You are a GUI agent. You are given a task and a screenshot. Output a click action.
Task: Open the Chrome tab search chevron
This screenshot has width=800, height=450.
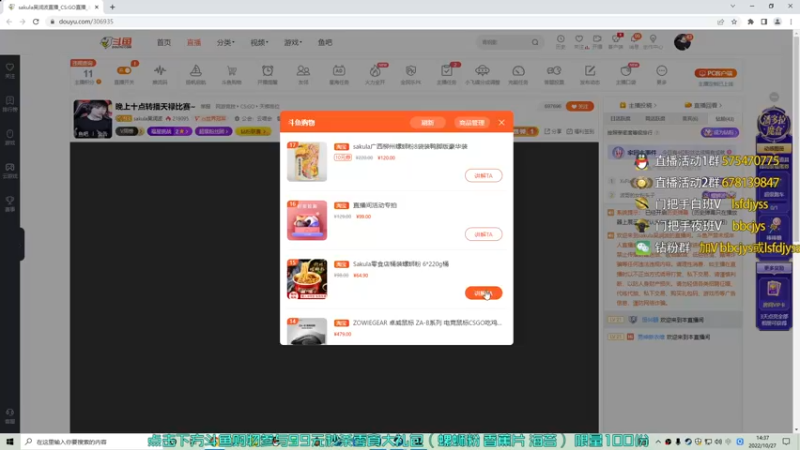coord(733,7)
